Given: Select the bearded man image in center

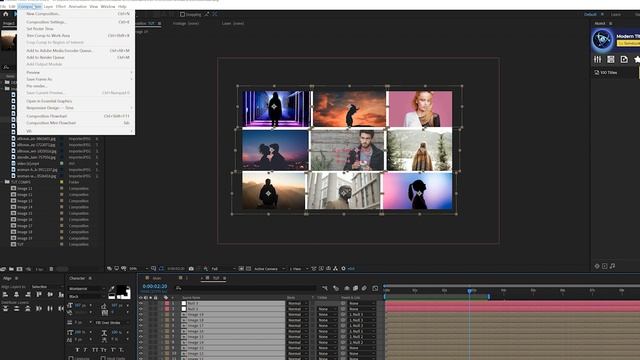Looking at the screenshot, I should tap(347, 150).
